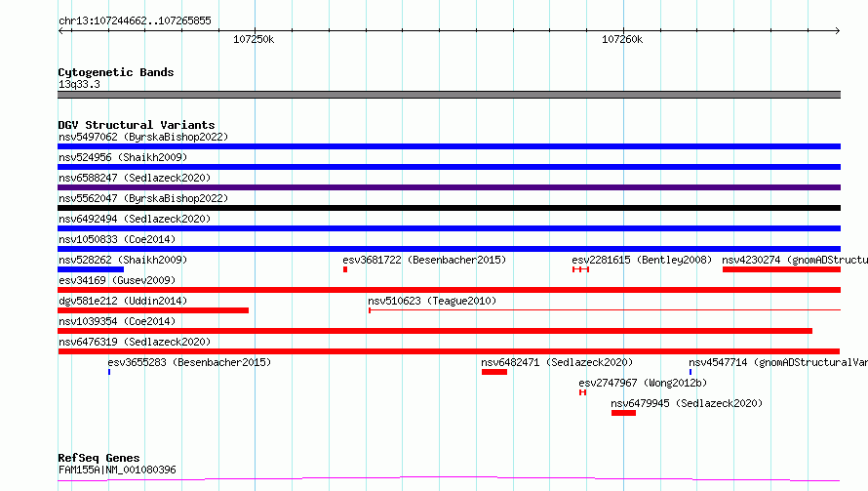Click the esv3681722 (Besenbacher2015) small red marker
The image size is (868, 491).
pyautogui.click(x=345, y=269)
